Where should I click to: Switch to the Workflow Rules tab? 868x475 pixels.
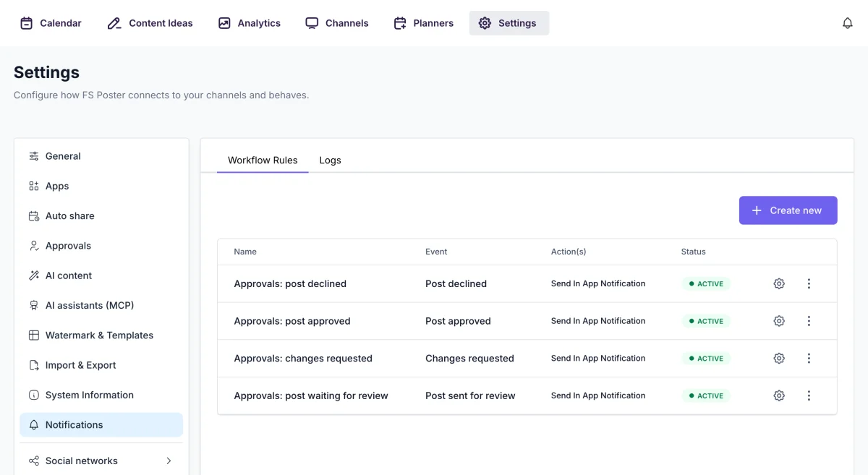pos(263,161)
